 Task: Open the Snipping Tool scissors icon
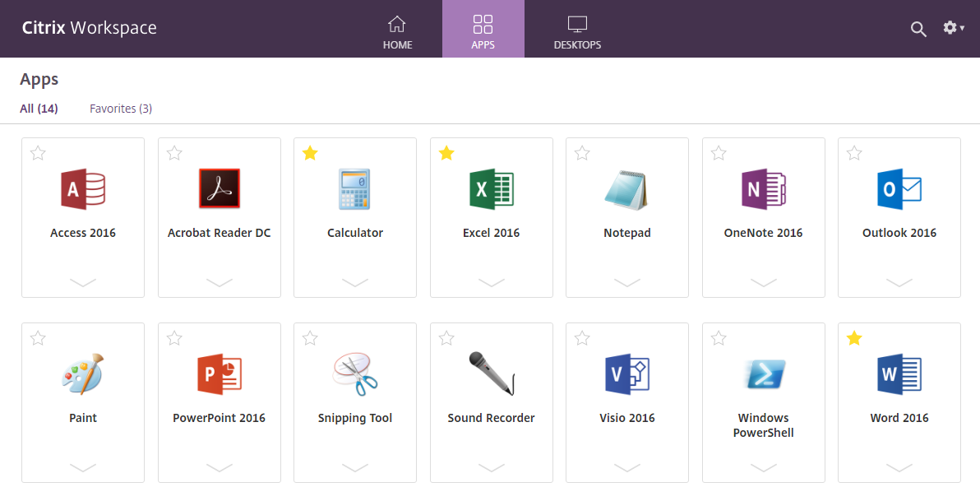[355, 374]
